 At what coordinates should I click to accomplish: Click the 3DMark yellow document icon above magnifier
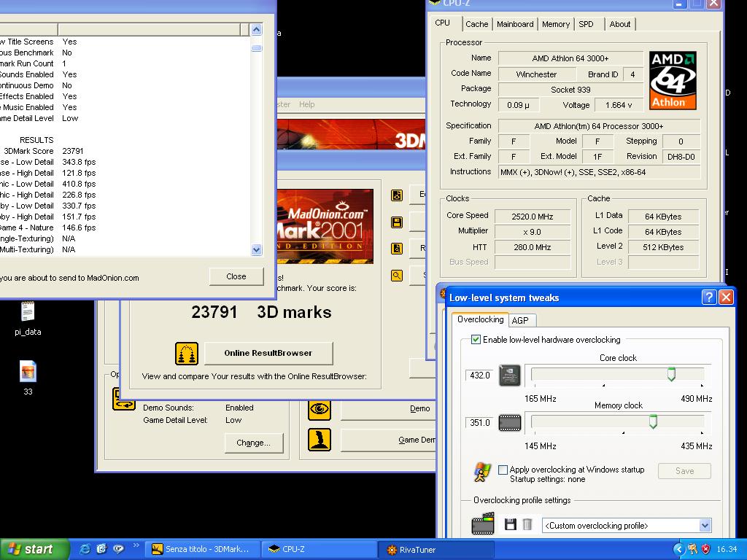point(396,248)
